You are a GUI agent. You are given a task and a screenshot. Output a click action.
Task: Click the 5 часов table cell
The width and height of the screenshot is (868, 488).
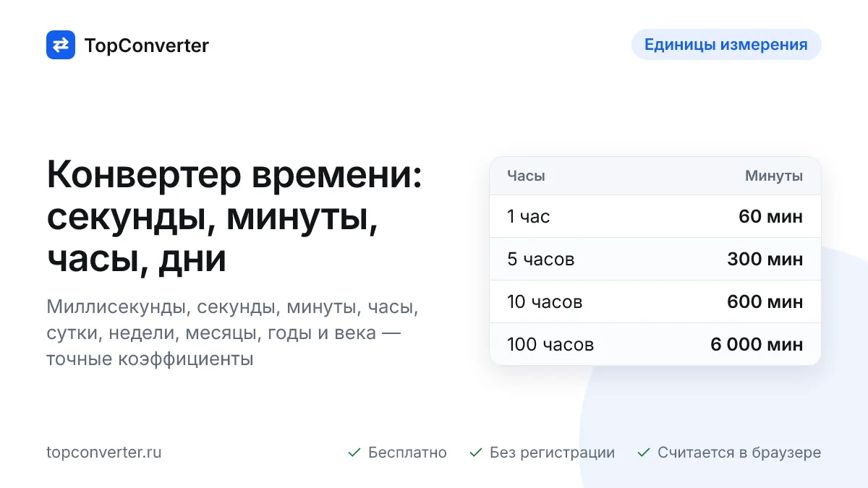pyautogui.click(x=541, y=259)
